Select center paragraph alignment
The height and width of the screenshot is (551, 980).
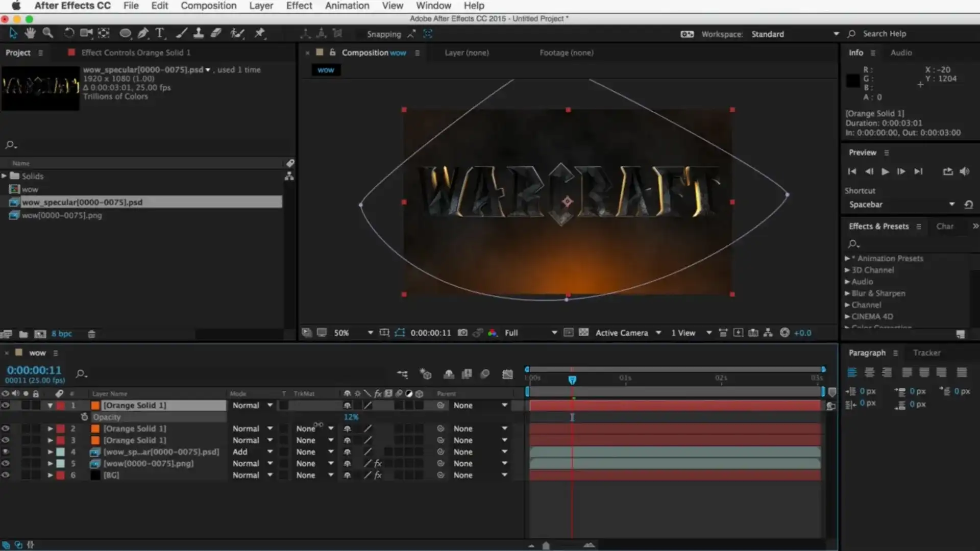869,372
